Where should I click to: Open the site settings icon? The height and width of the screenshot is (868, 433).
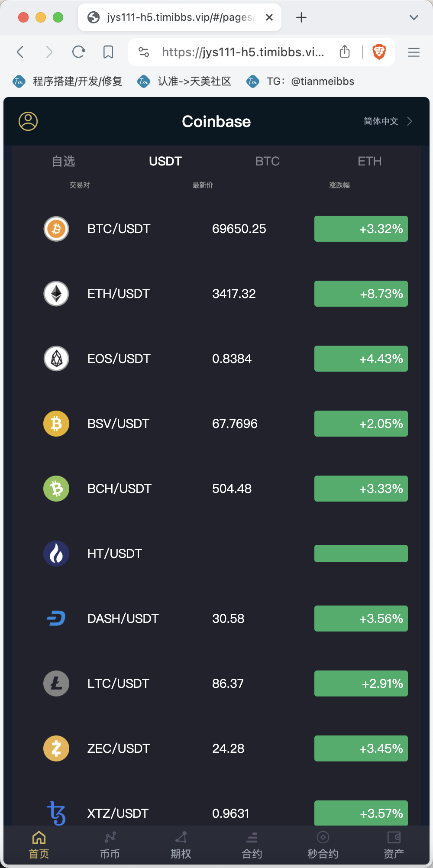click(144, 52)
